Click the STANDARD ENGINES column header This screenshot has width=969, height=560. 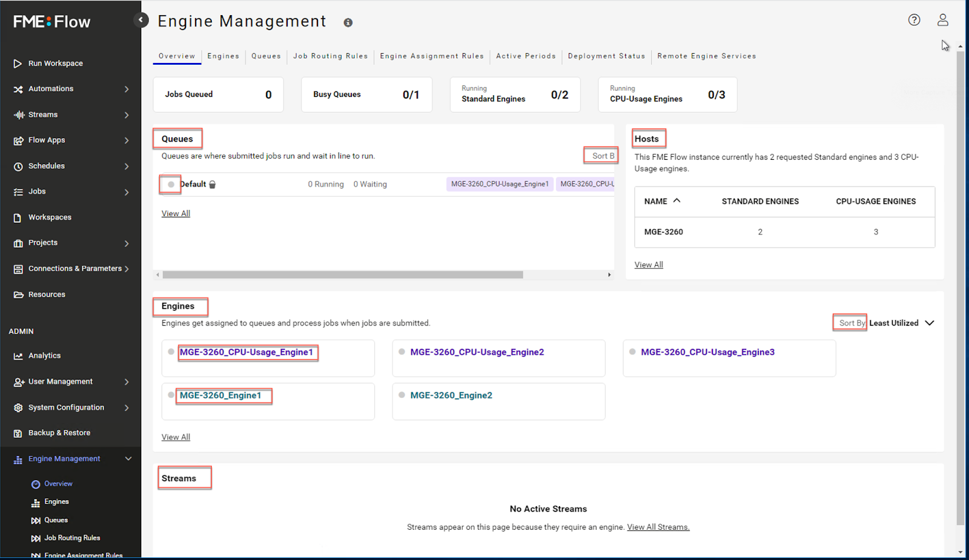(760, 202)
